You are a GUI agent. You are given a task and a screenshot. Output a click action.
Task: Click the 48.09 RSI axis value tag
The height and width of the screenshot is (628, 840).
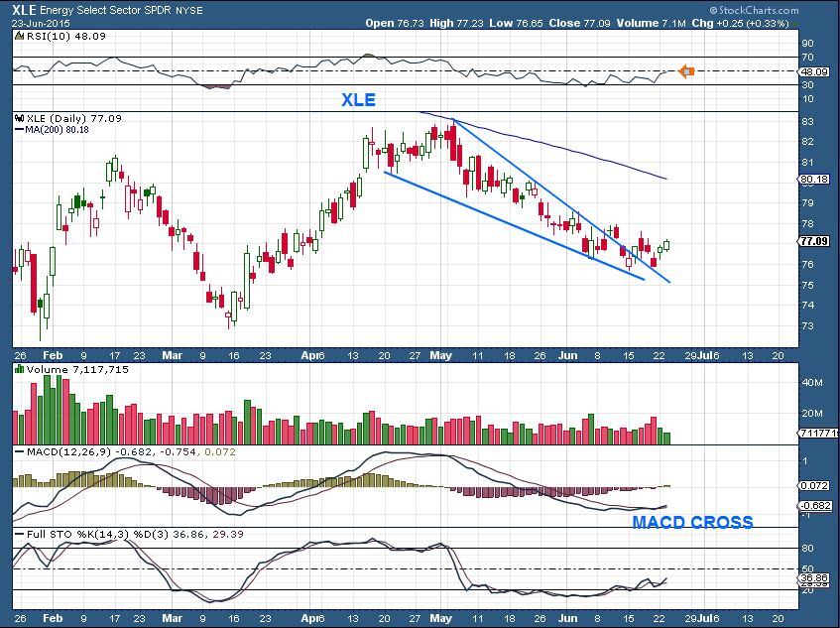(814, 71)
